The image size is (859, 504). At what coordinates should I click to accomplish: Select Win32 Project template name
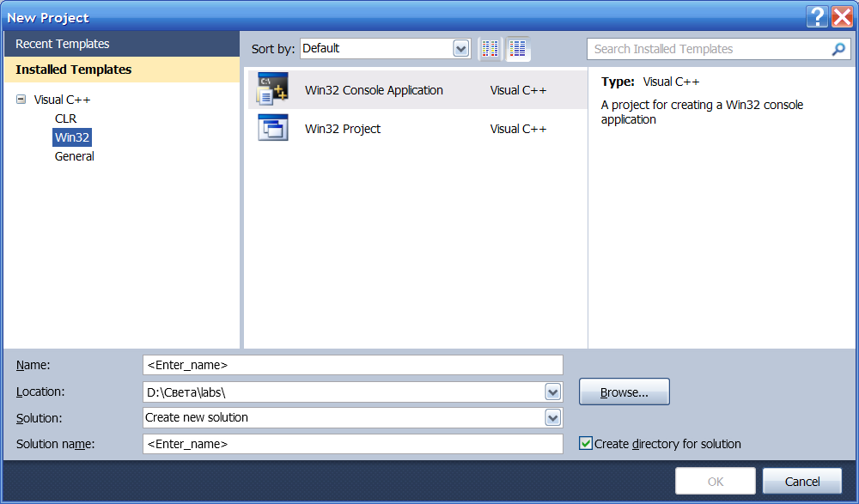pyautogui.click(x=343, y=130)
